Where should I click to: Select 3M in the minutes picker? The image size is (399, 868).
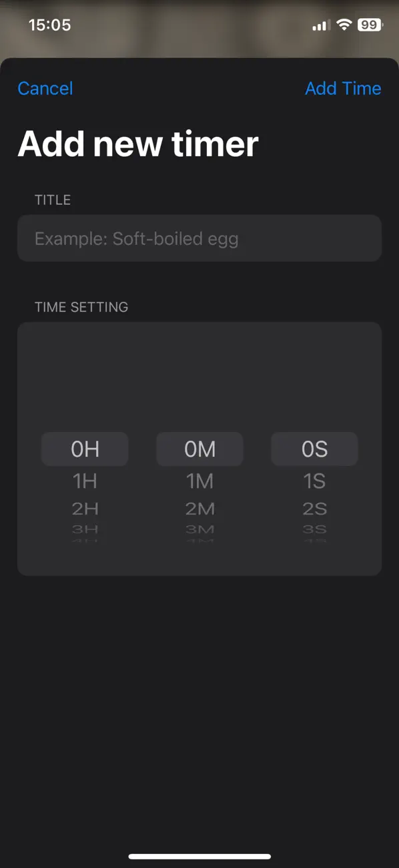199,530
